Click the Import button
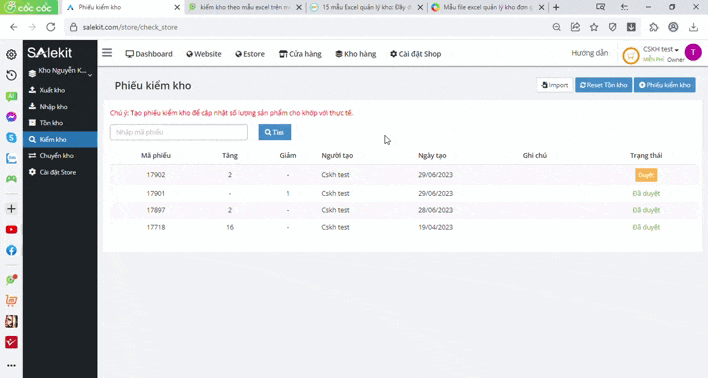 [x=554, y=85]
